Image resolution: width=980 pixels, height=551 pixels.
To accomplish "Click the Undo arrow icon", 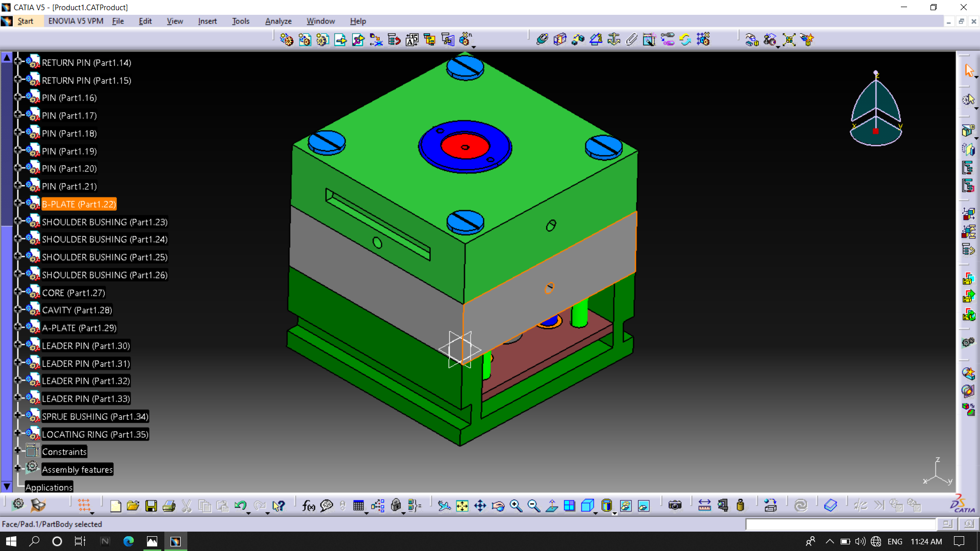I will pyautogui.click(x=240, y=506).
